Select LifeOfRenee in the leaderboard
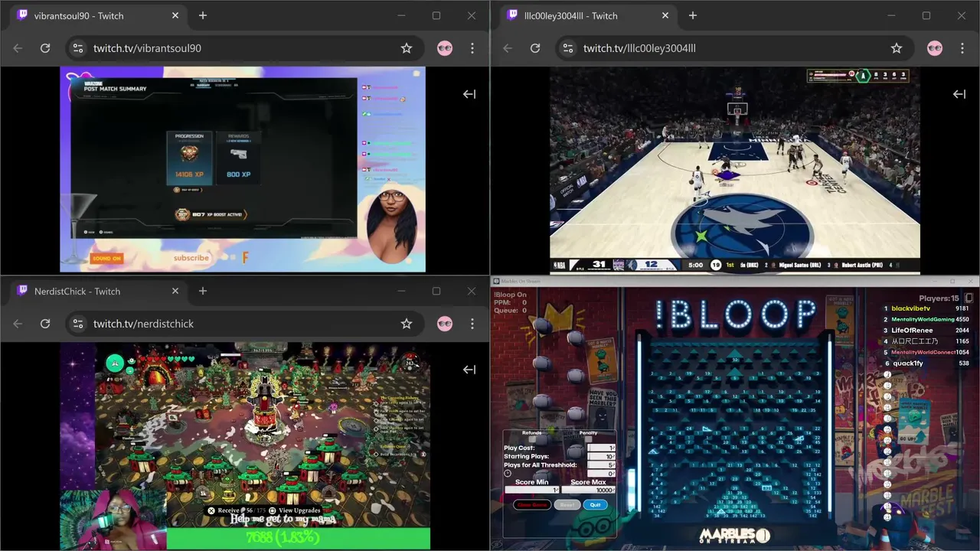The width and height of the screenshot is (980, 551). pos(912,331)
